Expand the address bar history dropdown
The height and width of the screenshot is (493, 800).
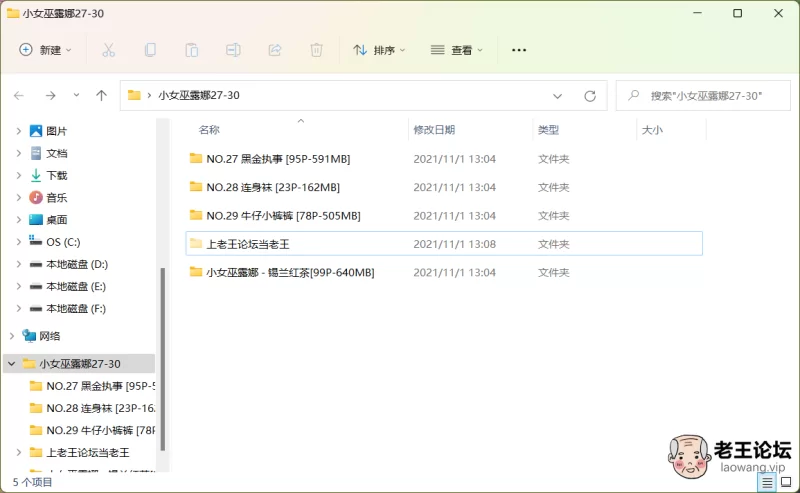557,96
